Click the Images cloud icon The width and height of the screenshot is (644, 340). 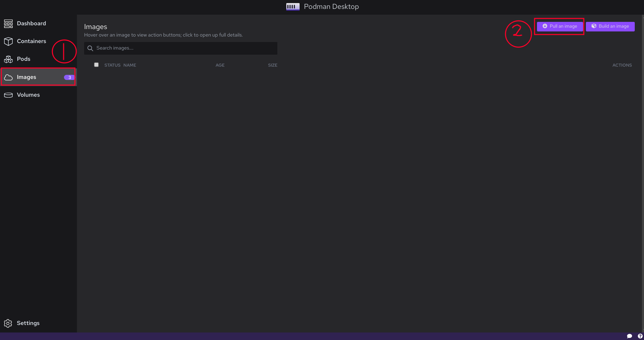tap(8, 77)
